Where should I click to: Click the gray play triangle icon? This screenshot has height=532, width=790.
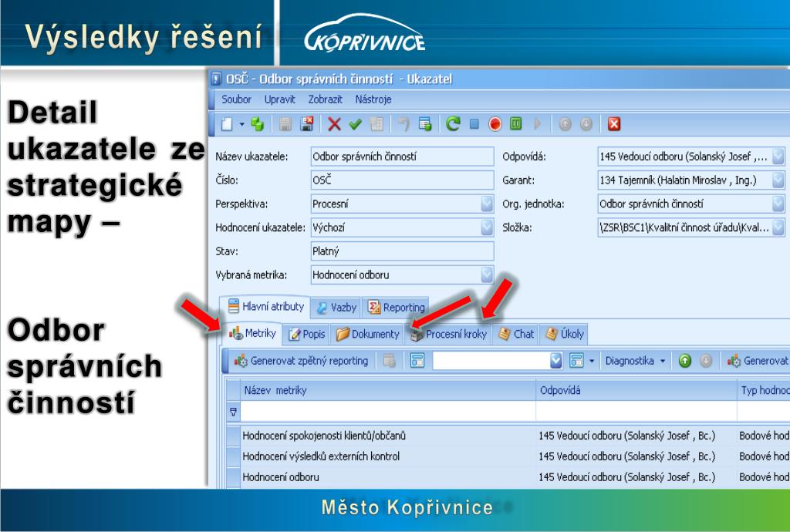538,124
